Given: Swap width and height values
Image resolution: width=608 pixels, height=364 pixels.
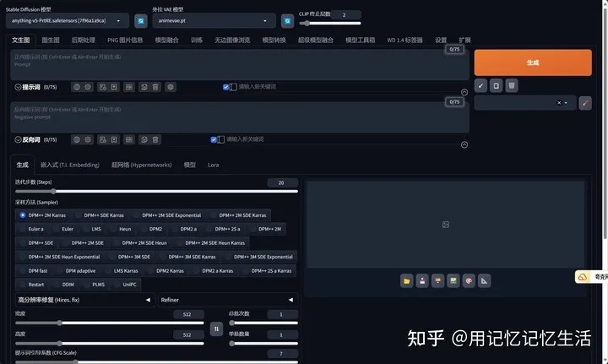Looking at the screenshot, I should pos(216,327).
